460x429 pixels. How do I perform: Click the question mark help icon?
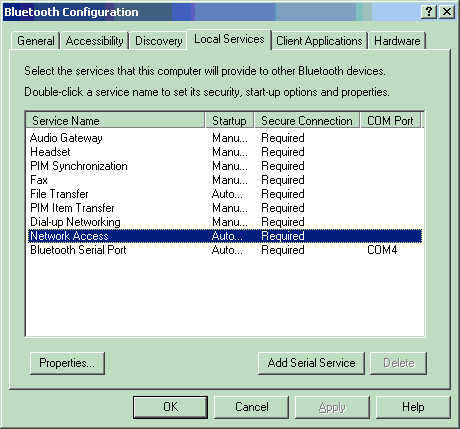tap(429, 12)
